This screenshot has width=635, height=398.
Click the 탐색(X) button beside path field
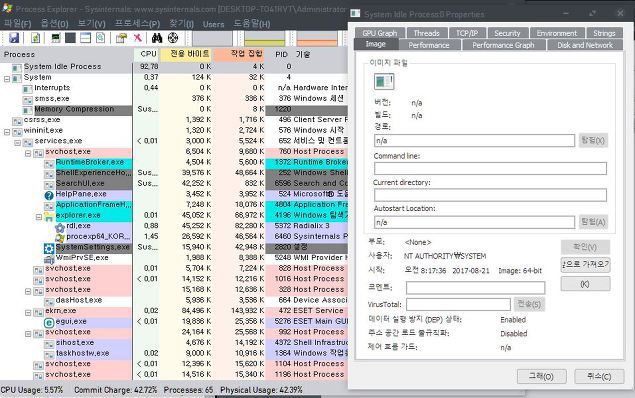[x=593, y=140]
